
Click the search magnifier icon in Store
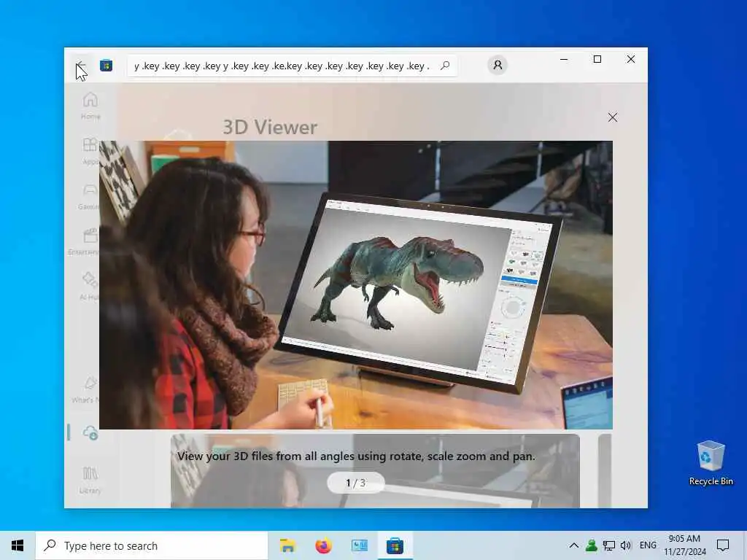(x=445, y=66)
